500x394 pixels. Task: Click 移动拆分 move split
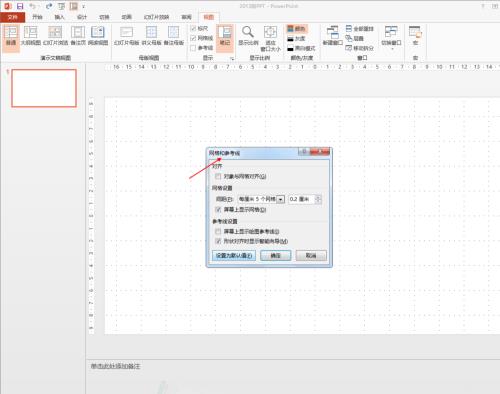point(360,48)
